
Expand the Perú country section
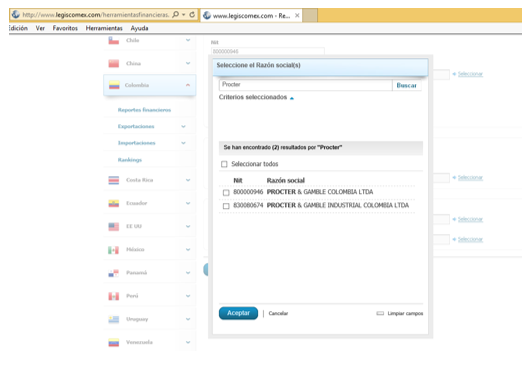[188, 296]
